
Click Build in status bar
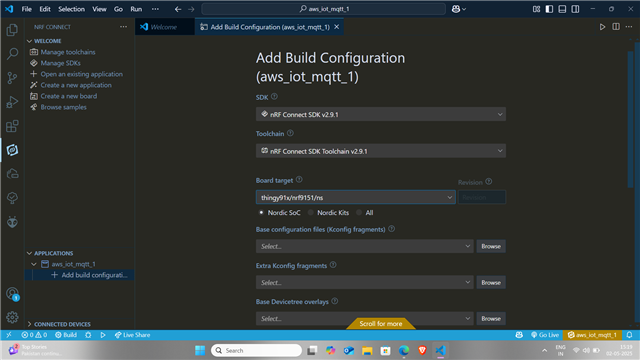click(66, 335)
